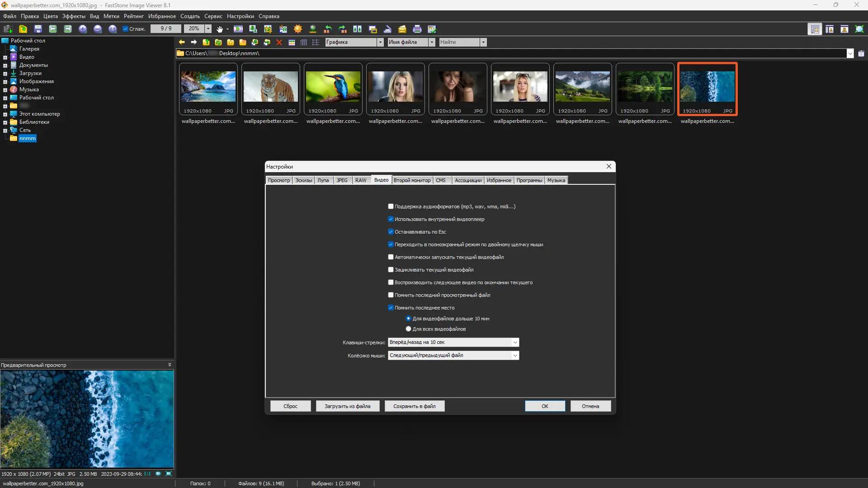Select the tiger wallpaper thumbnail
Screen dimensions: 868x488
coord(270,87)
